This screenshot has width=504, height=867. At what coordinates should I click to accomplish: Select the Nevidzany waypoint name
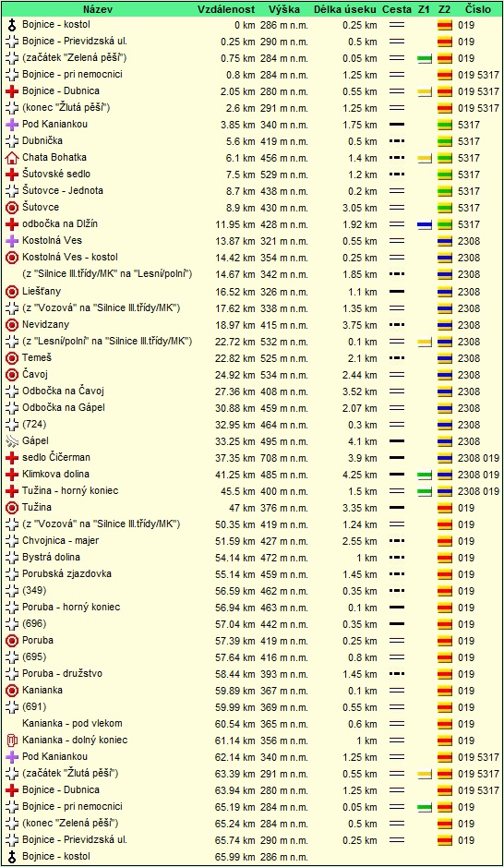tap(46, 325)
